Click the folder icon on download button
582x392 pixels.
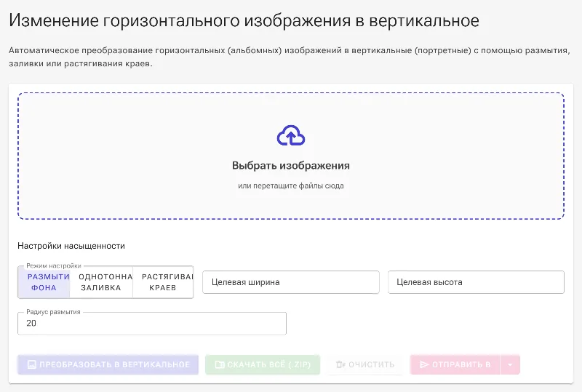point(220,364)
